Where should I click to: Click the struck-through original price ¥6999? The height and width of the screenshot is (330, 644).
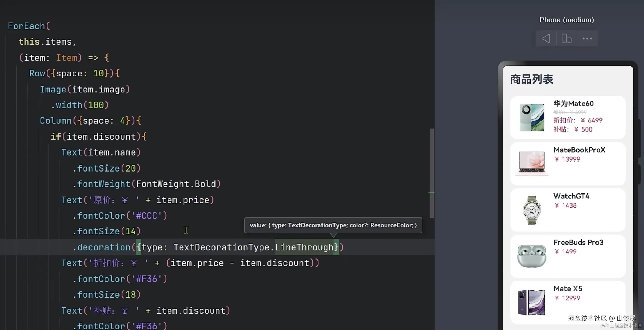[x=570, y=112]
